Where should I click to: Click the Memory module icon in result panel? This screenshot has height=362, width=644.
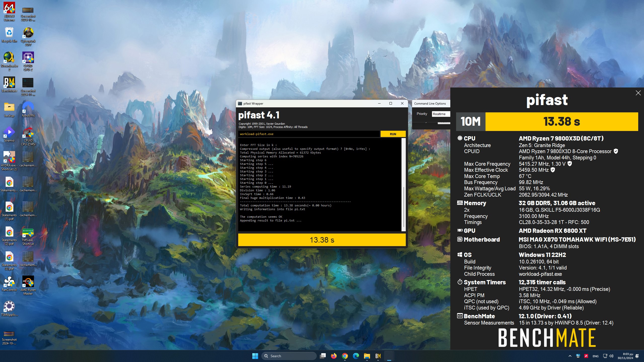[x=460, y=203]
